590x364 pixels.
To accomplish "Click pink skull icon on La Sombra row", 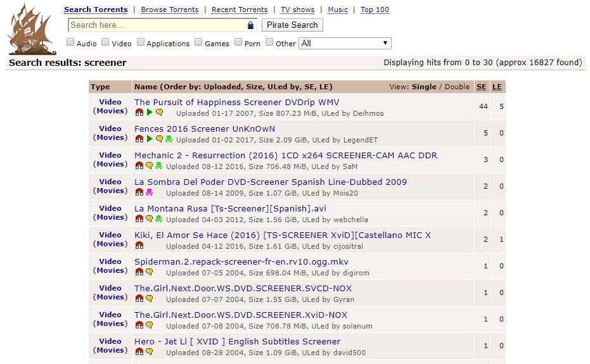I will coord(150,192).
